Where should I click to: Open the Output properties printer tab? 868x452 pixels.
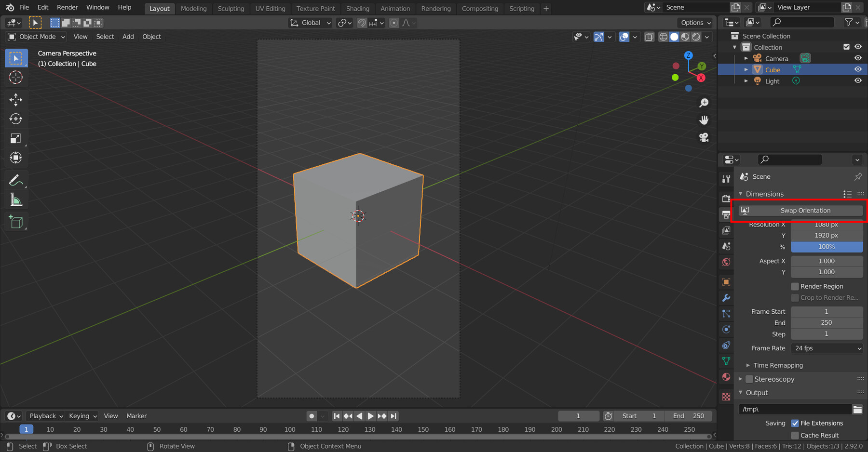pyautogui.click(x=726, y=214)
